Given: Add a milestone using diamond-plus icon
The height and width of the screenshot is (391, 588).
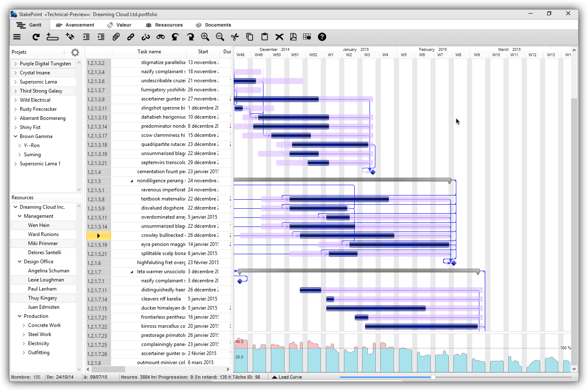Looking at the screenshot, I should coord(70,37).
